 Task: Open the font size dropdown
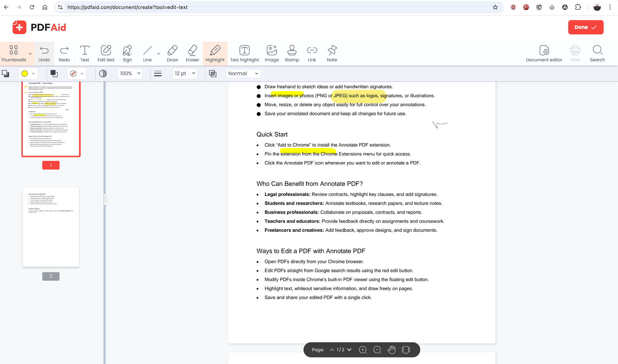(x=185, y=73)
